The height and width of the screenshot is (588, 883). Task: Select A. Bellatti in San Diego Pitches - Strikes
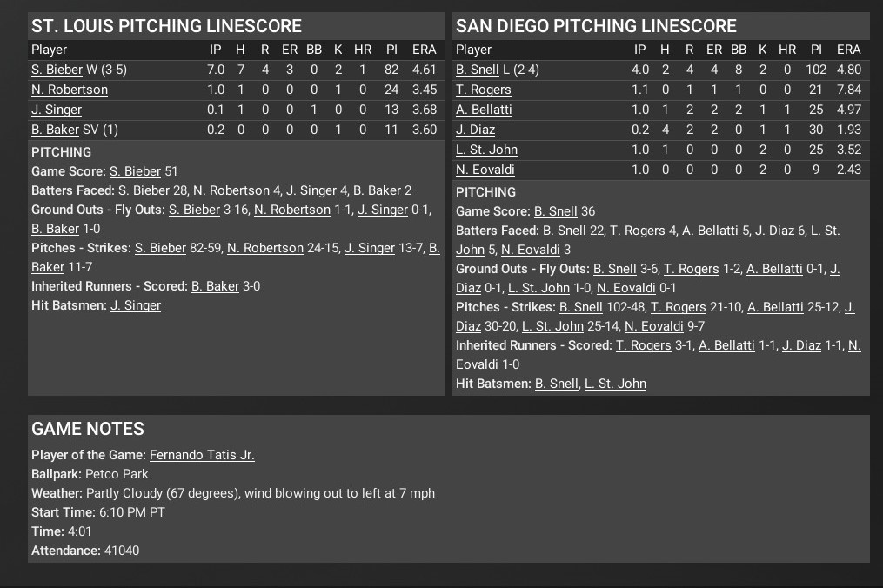(x=775, y=307)
